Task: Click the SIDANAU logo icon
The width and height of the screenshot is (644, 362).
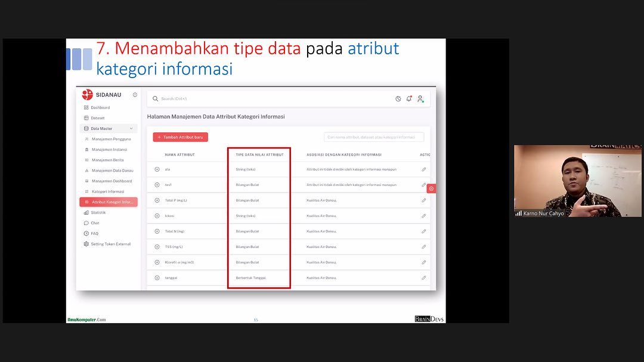Action: tap(88, 95)
